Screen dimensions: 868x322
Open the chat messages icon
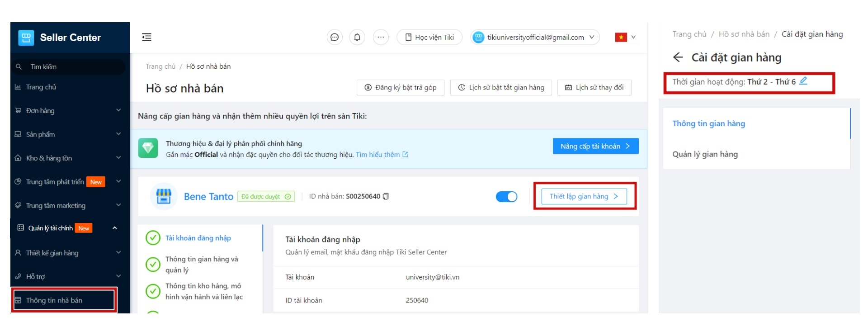(x=335, y=37)
